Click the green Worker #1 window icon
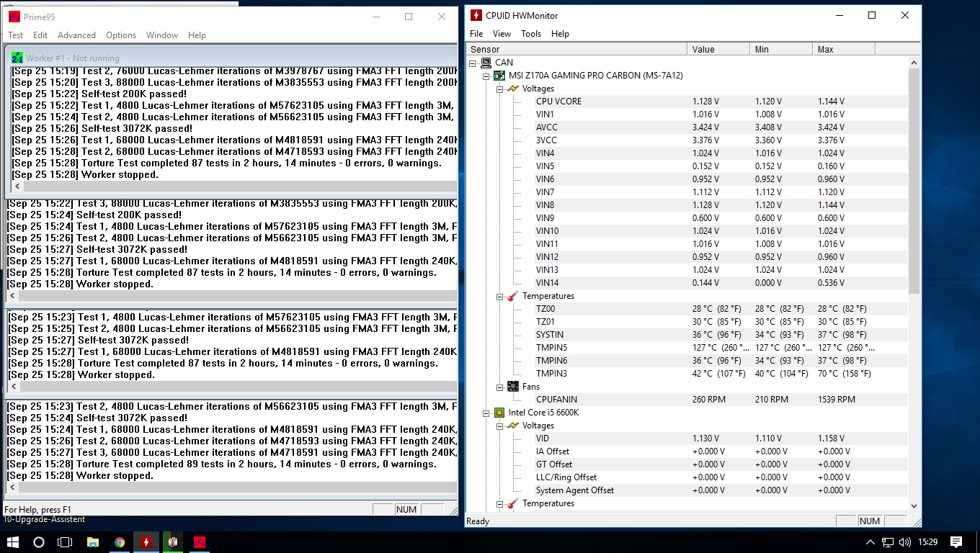Viewport: 980px width, 553px height. click(17, 58)
